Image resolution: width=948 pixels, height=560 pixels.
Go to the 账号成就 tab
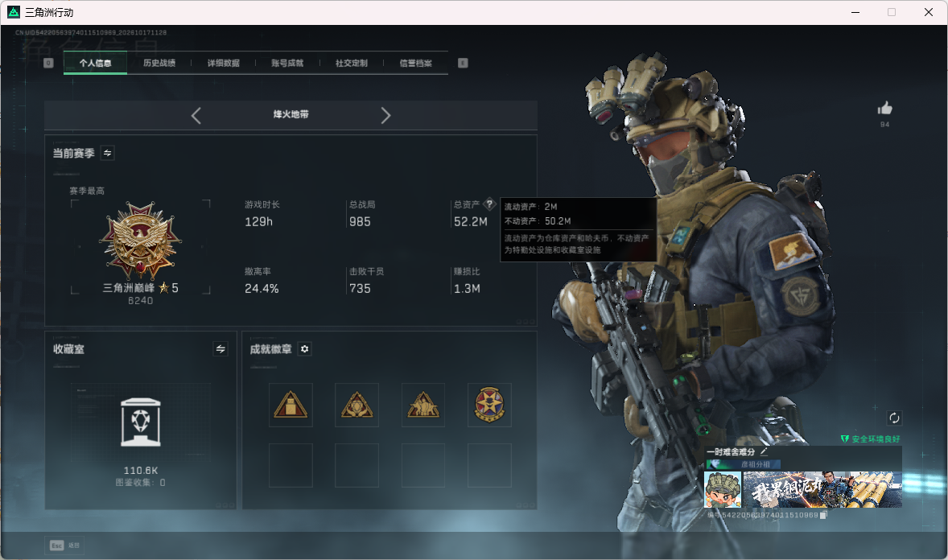287,63
